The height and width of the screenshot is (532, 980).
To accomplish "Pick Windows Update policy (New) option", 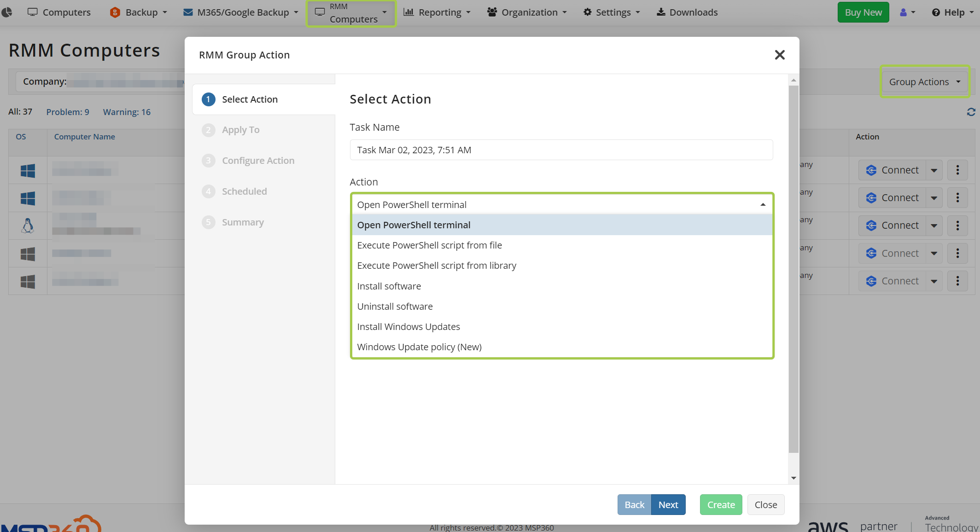I will [562, 347].
